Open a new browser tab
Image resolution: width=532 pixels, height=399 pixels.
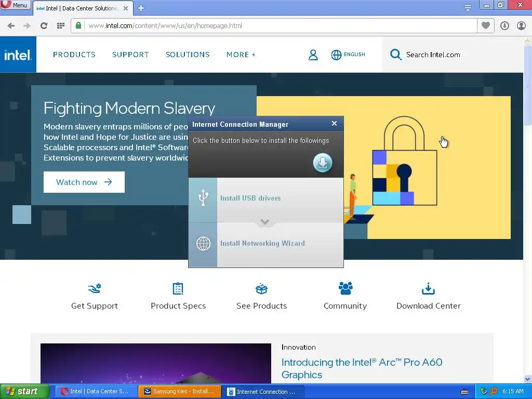(x=141, y=8)
